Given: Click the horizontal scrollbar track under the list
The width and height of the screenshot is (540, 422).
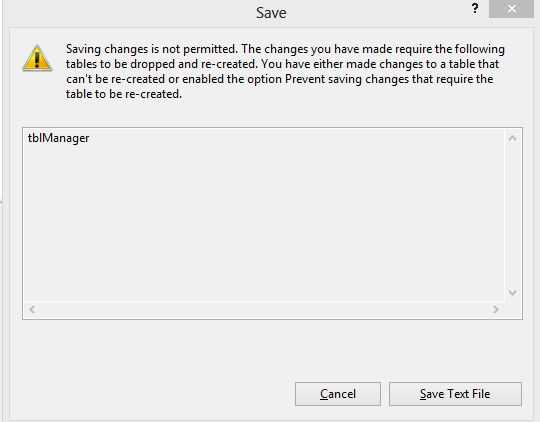Looking at the screenshot, I should [x=264, y=309].
